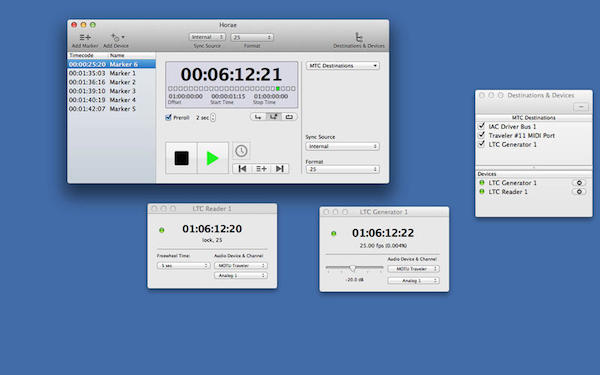
Task: Select the loop playback mode icon
Action: tap(289, 117)
